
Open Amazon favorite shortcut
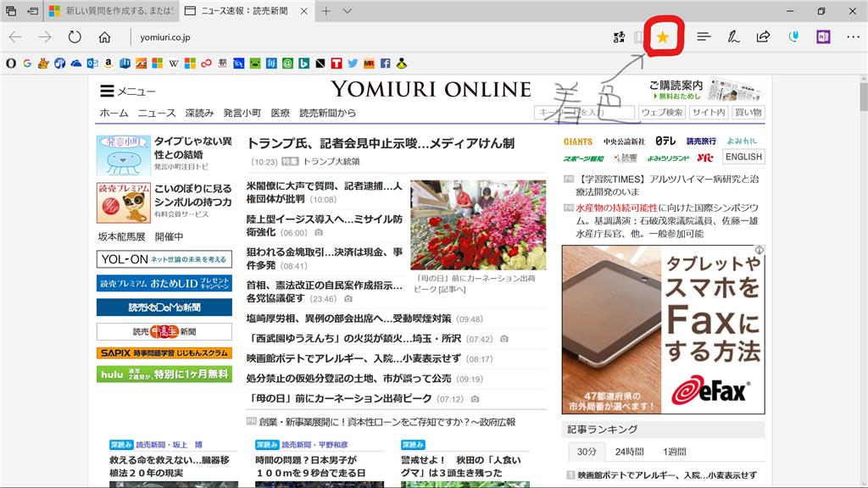[108, 64]
